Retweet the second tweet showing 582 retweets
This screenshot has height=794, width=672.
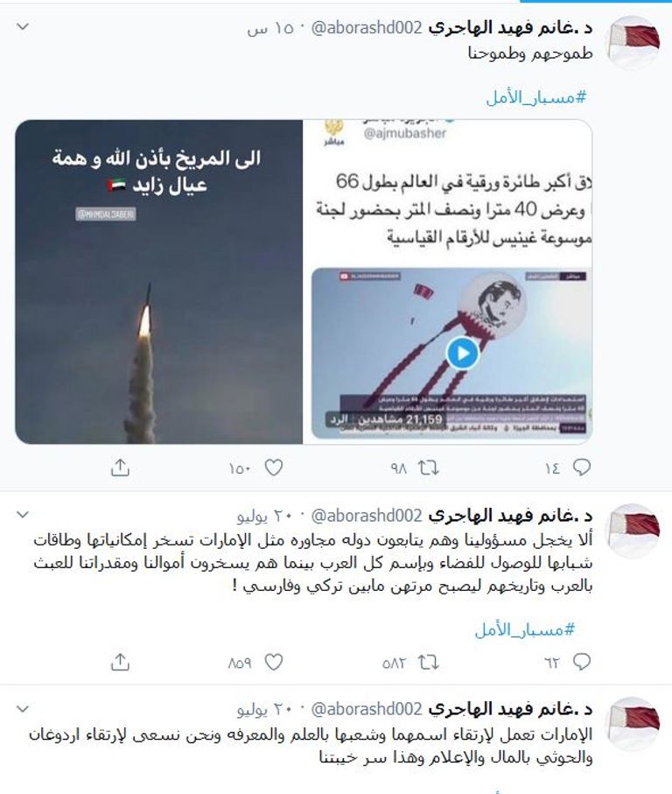click(428, 662)
